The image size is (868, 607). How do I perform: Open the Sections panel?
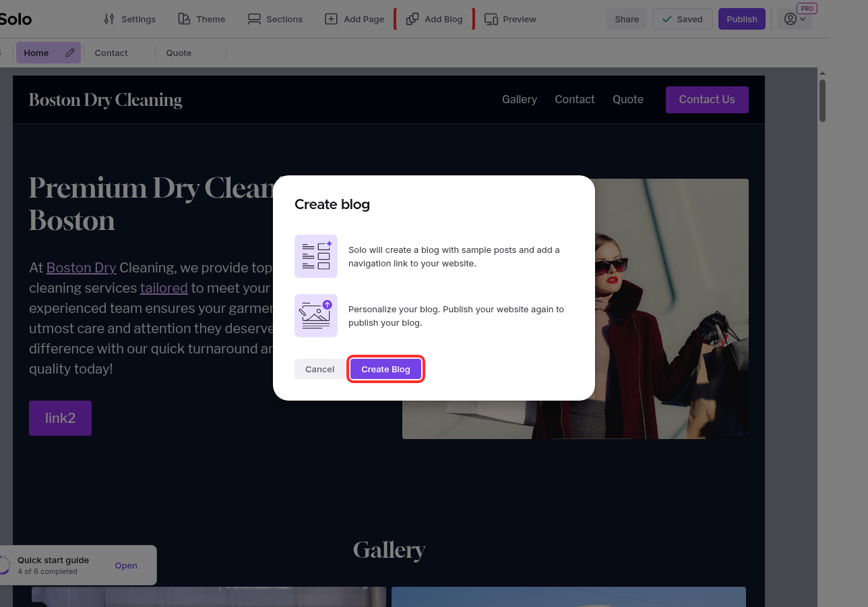(275, 19)
